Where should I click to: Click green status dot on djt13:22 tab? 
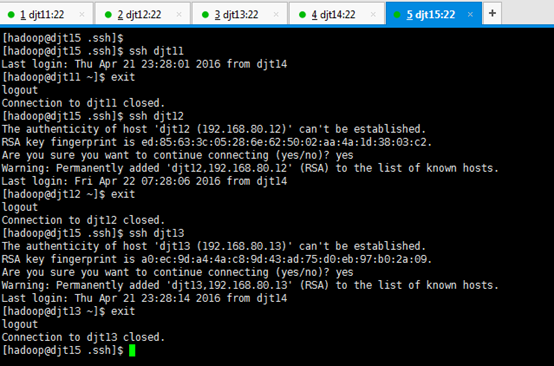[205, 14]
